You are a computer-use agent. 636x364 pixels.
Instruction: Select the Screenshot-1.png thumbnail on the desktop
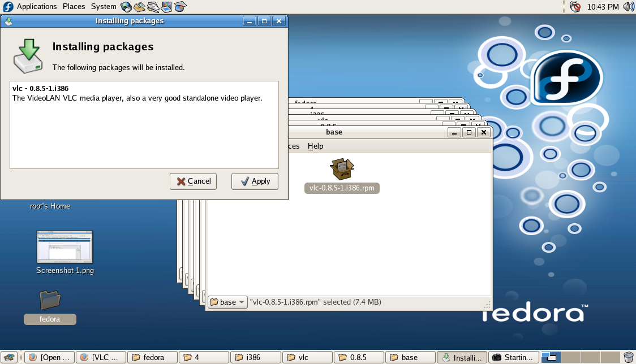[65, 247]
